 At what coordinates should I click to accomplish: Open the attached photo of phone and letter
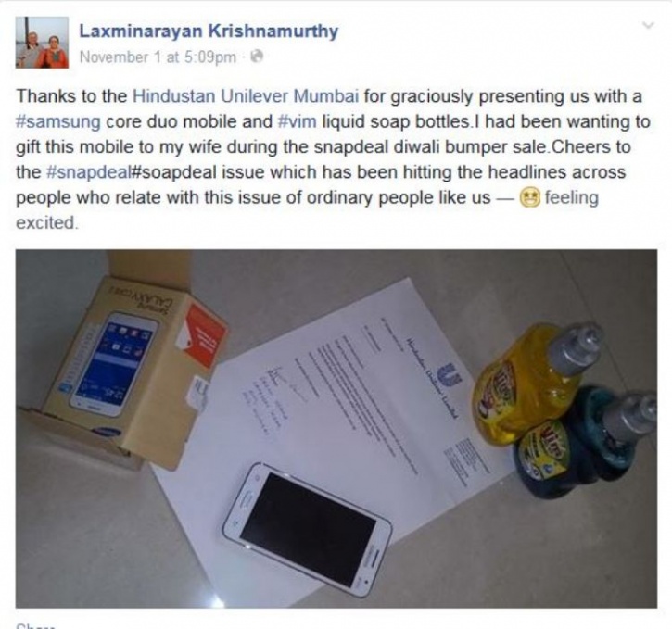(336, 428)
